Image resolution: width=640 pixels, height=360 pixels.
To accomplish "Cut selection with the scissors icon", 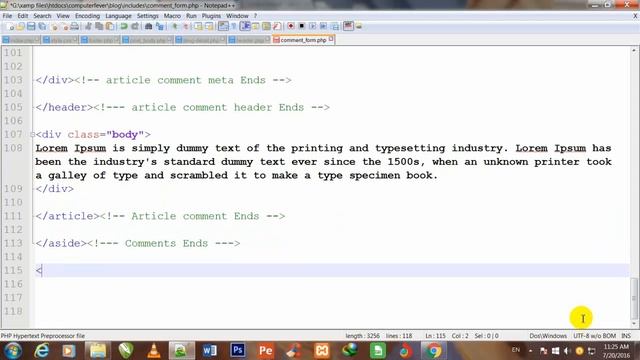I will (x=88, y=26).
